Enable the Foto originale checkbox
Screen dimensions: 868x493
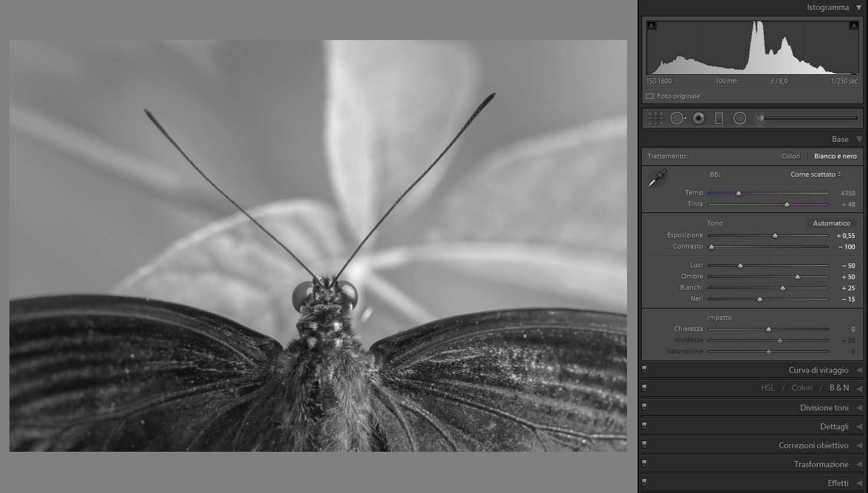[650, 96]
